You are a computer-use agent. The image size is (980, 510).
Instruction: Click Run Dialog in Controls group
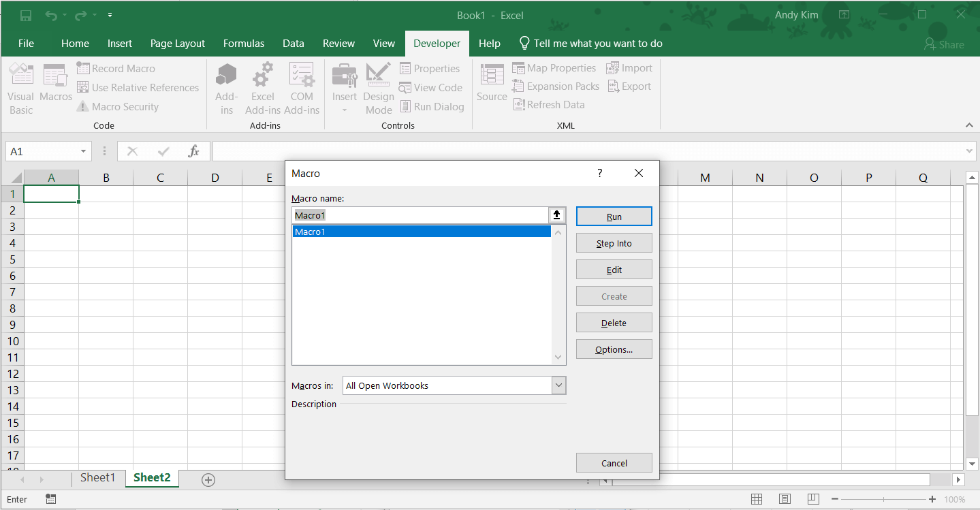tap(431, 106)
